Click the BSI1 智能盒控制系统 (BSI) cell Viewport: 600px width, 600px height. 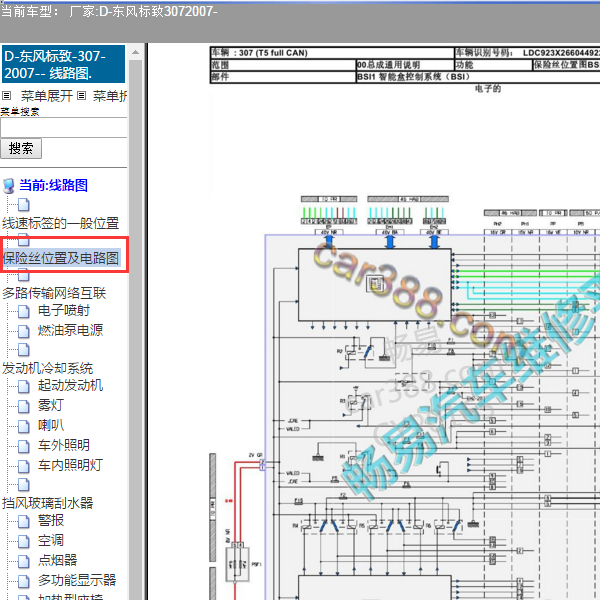(478, 77)
